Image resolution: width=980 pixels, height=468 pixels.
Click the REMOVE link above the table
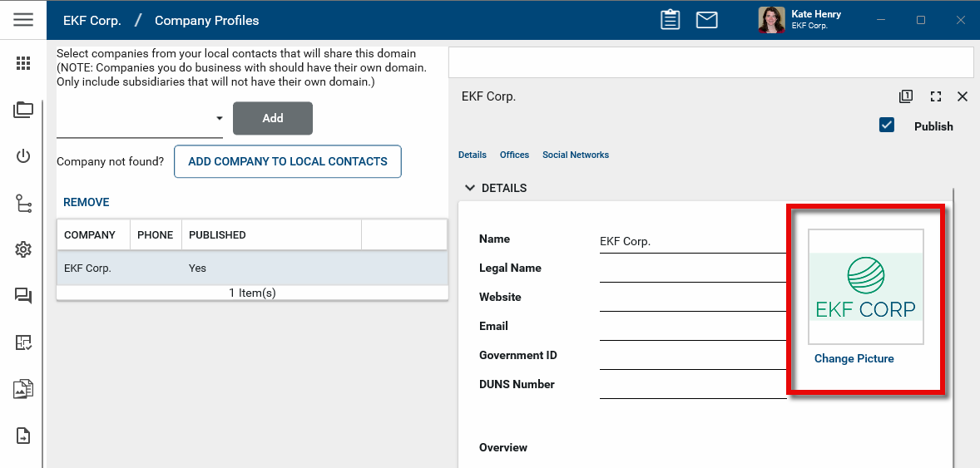pos(87,202)
